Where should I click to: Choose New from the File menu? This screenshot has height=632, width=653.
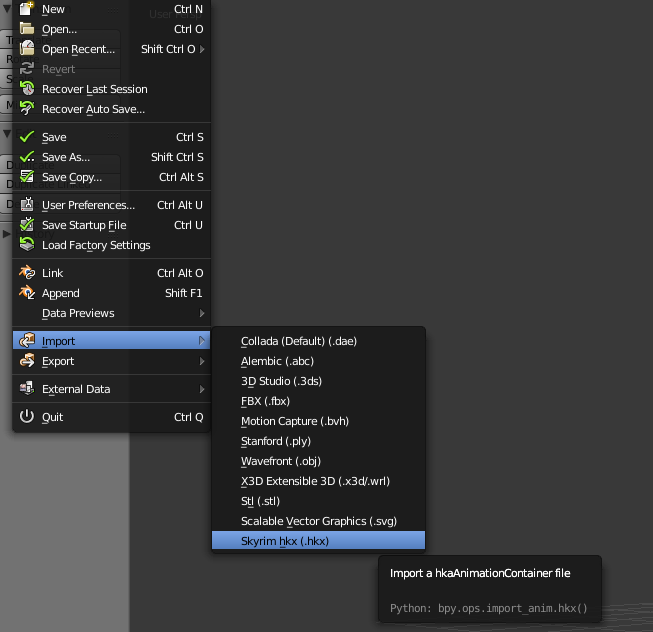(x=112, y=9)
